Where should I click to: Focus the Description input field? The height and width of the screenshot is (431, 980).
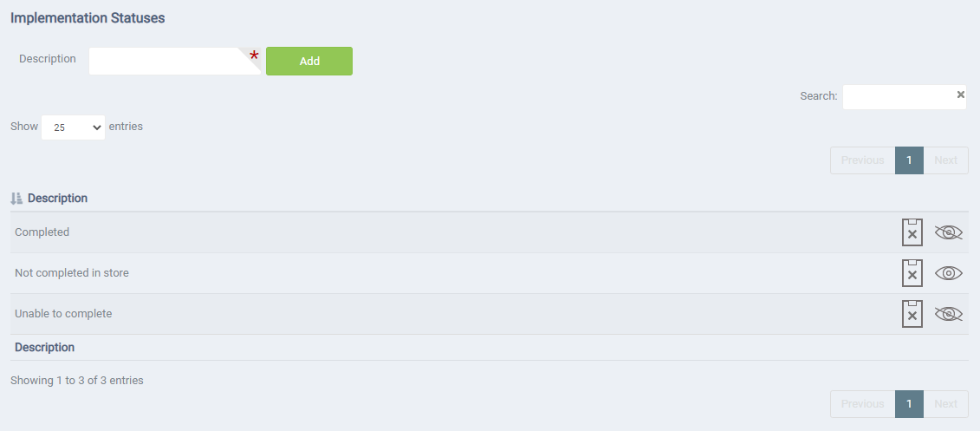pos(175,62)
